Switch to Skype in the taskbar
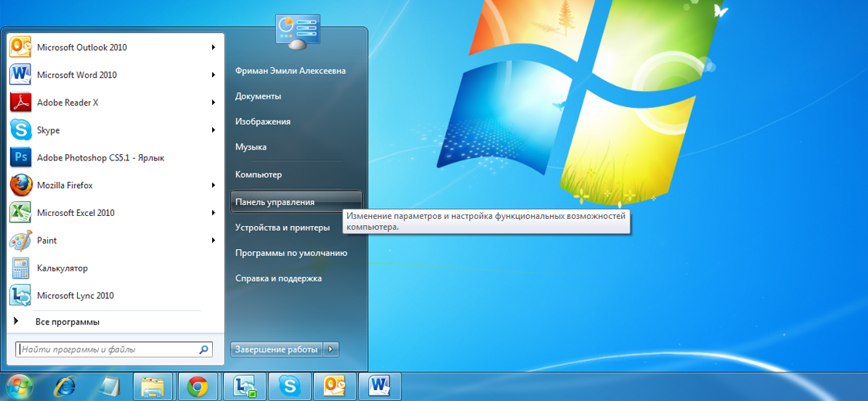868x401 pixels. coord(289,386)
